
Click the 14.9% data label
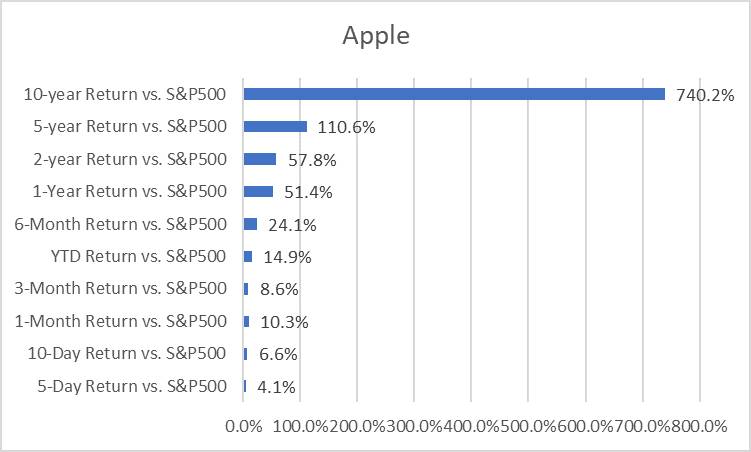[287, 257]
